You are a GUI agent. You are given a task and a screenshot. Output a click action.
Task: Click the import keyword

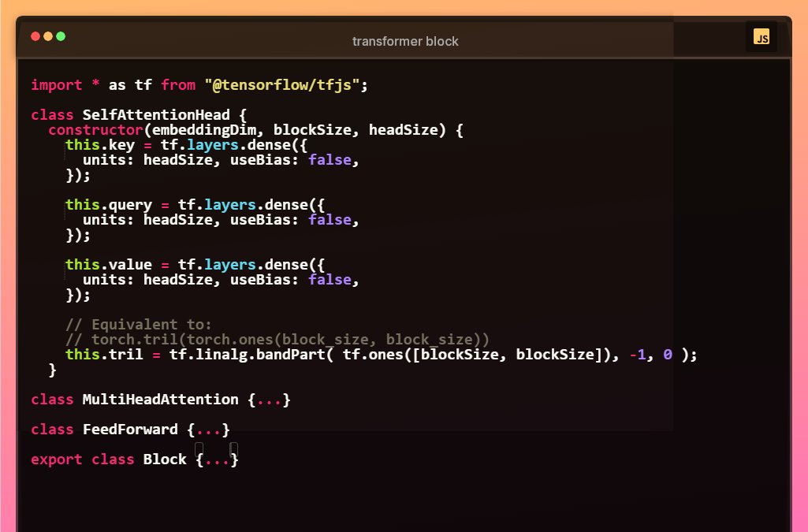tap(57, 84)
